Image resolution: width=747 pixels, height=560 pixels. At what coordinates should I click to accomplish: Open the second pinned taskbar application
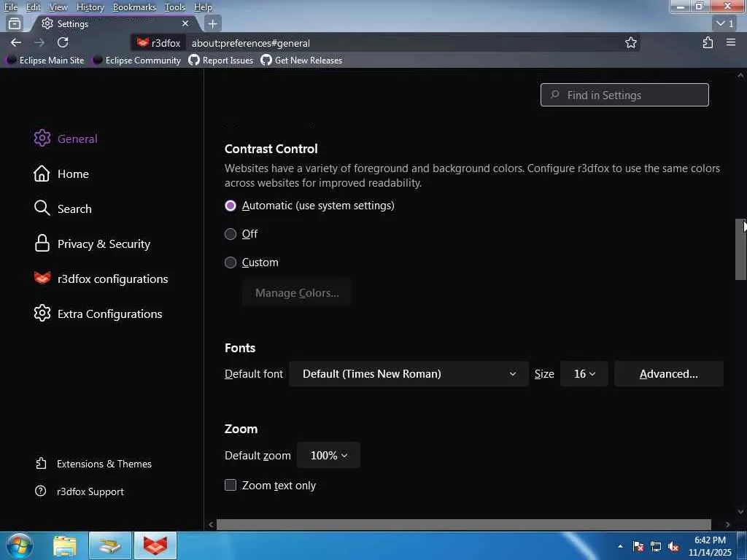tap(110, 545)
